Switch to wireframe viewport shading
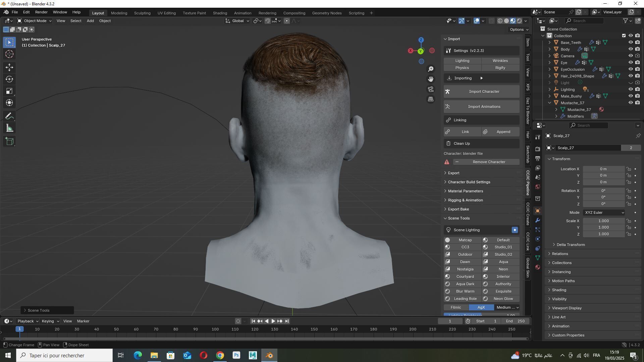 (500, 21)
